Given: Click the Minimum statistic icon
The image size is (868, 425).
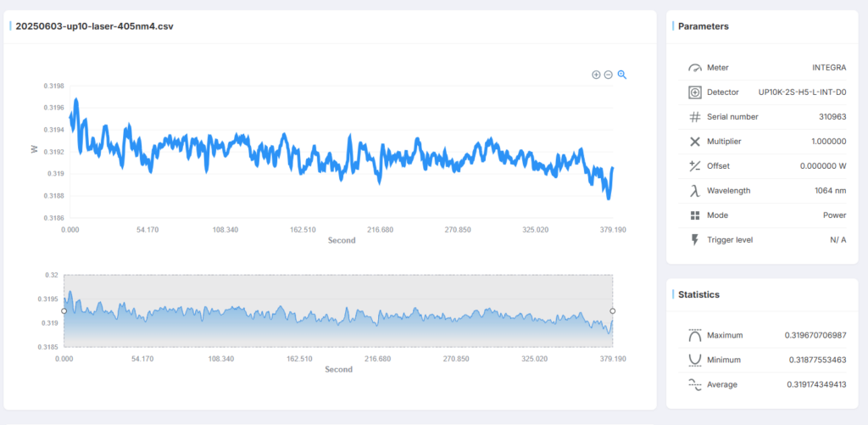Looking at the screenshot, I should click(695, 361).
